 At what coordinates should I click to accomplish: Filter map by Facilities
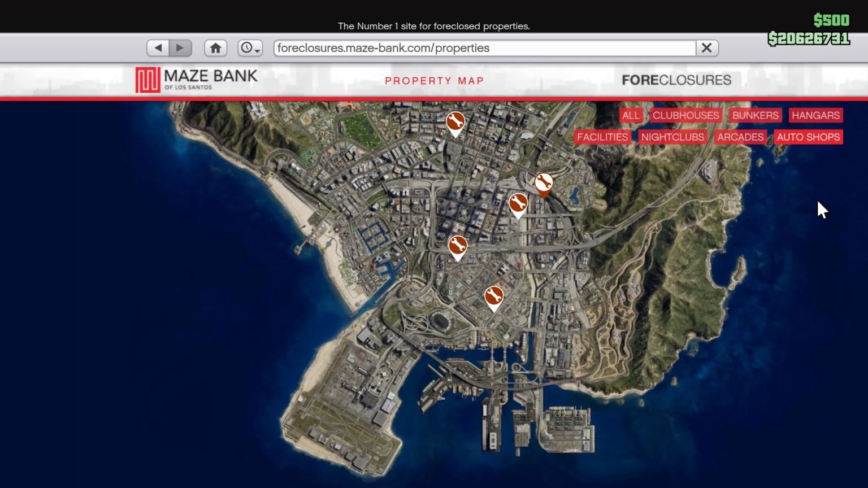click(x=602, y=137)
